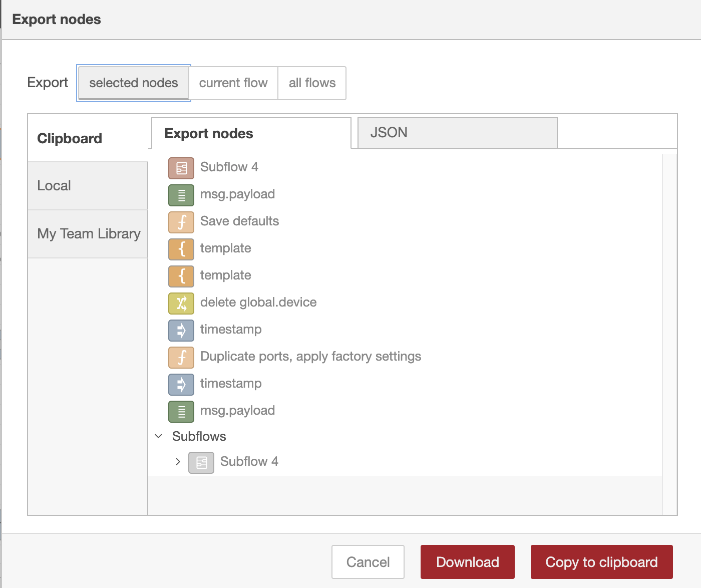Select the delete global.device label
This screenshot has width=701, height=588.
258,303
